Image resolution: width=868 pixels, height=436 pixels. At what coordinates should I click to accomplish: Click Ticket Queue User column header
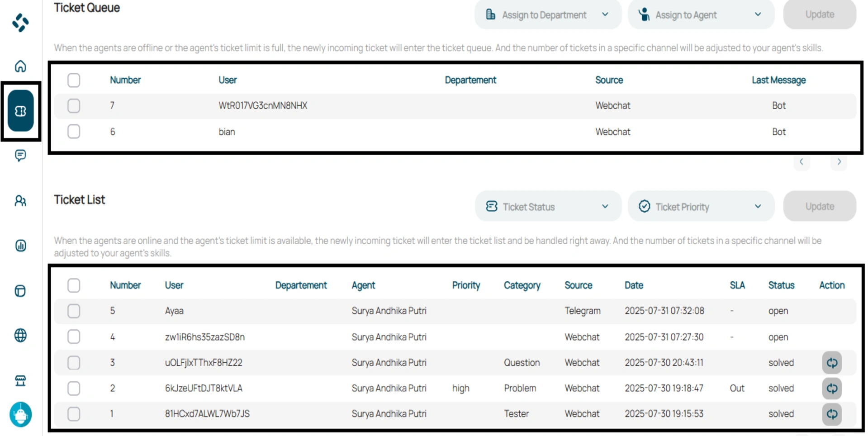(x=228, y=80)
